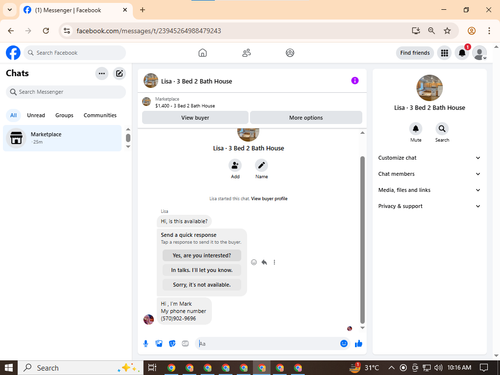
Task: Click the voice clip microphone icon
Action: coord(146,344)
